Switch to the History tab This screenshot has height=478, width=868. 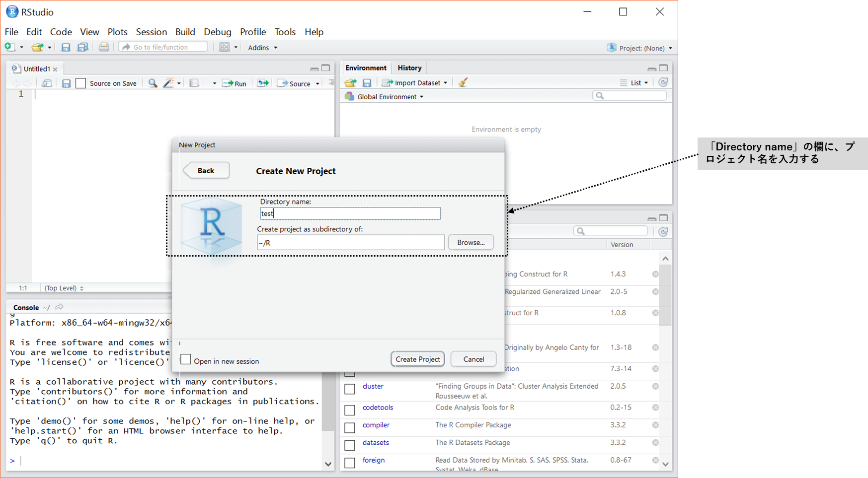tap(409, 68)
